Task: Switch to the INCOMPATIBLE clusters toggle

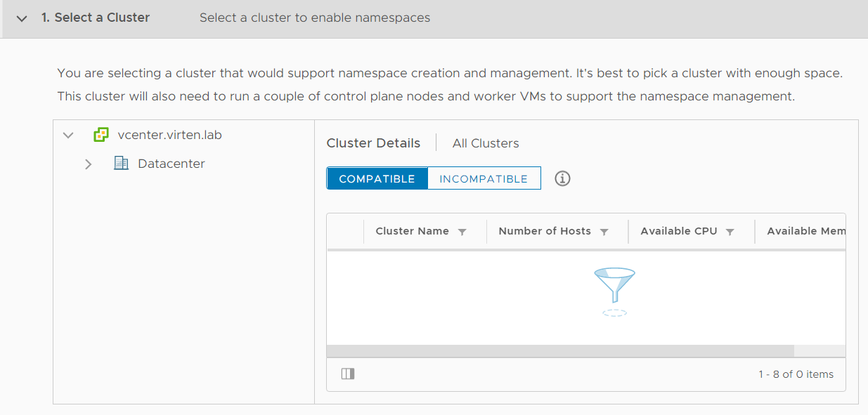Action: [484, 178]
